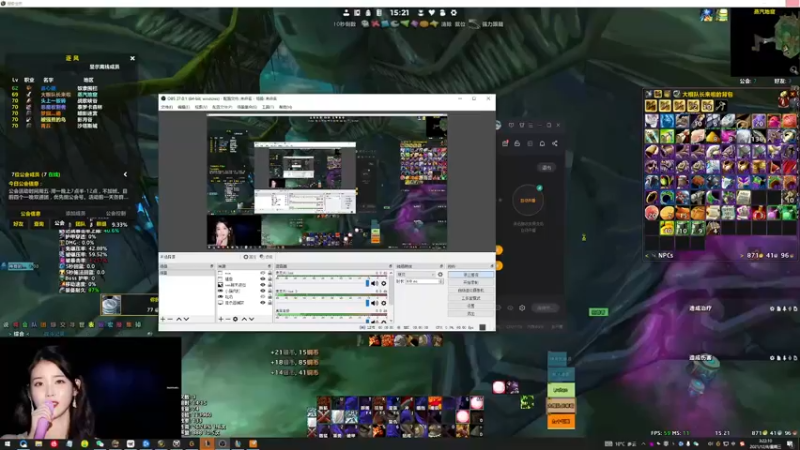Screen dimensions: 800x450
Task: Start the OBS virtual camera
Action: pyautogui.click(x=470, y=290)
